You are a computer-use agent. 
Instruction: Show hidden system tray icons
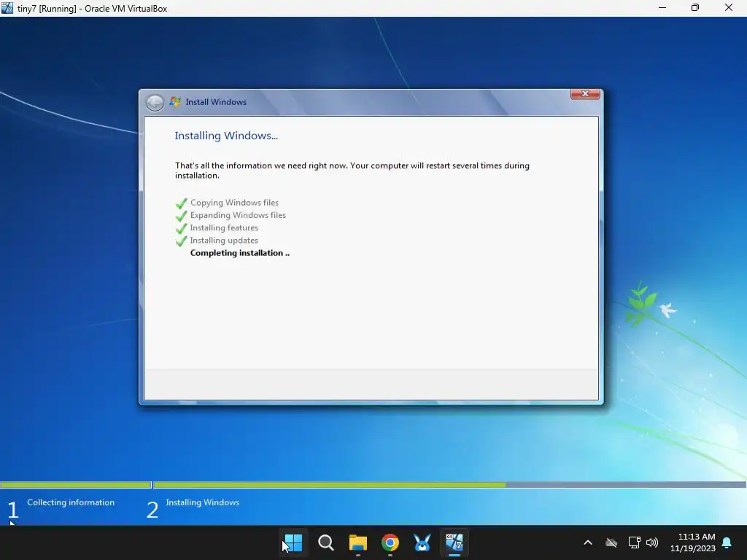click(x=588, y=542)
